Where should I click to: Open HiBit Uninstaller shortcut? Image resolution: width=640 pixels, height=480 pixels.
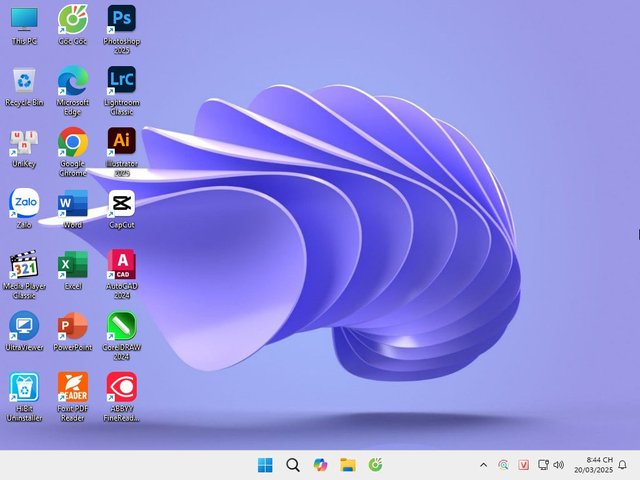[x=24, y=397]
